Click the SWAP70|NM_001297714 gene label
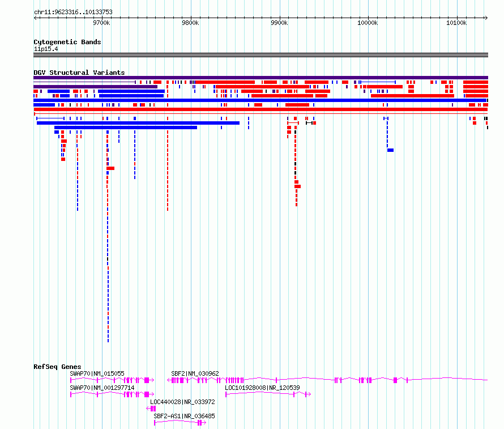The width and height of the screenshot is (504, 429). [102, 388]
